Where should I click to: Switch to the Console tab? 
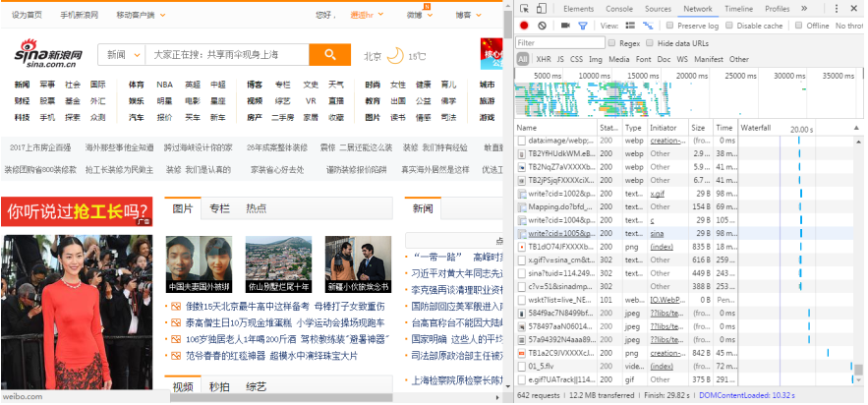pyautogui.click(x=619, y=8)
